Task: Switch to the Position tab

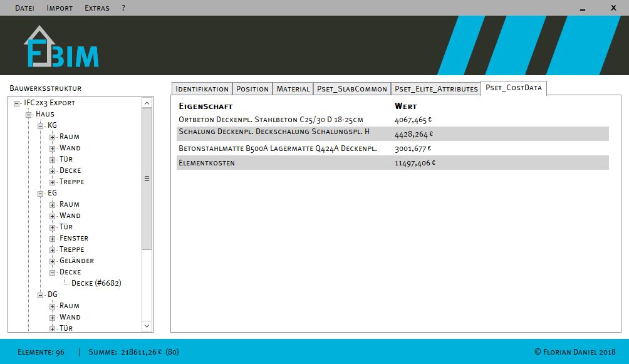Action: (252, 89)
